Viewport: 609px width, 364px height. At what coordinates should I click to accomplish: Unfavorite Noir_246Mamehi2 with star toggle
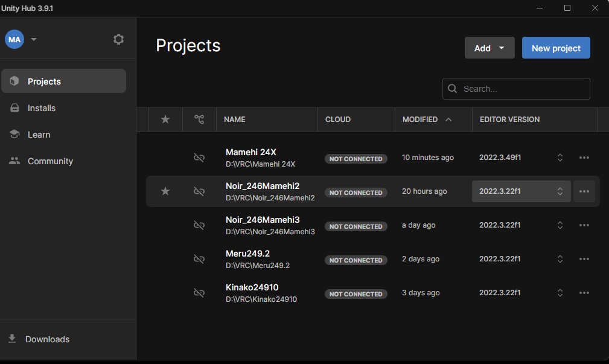coord(165,191)
